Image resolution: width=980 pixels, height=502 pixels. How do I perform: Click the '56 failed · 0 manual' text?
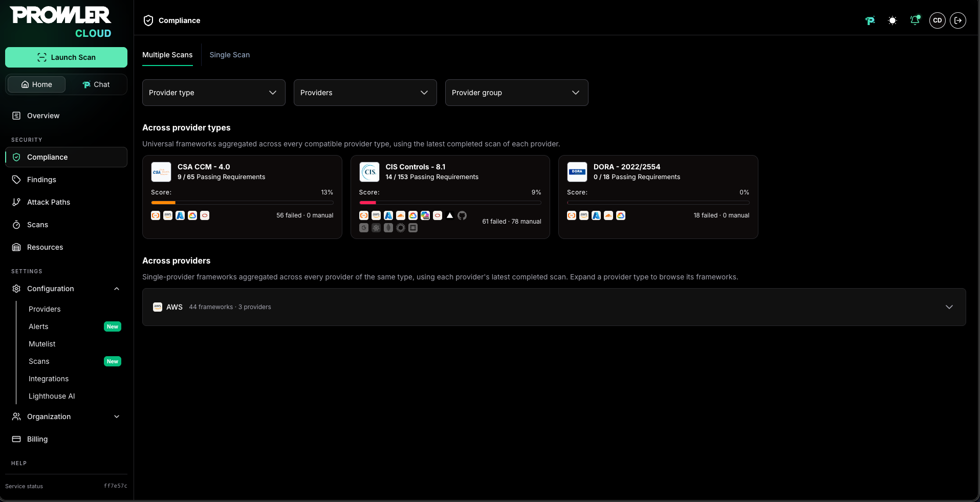pos(305,215)
